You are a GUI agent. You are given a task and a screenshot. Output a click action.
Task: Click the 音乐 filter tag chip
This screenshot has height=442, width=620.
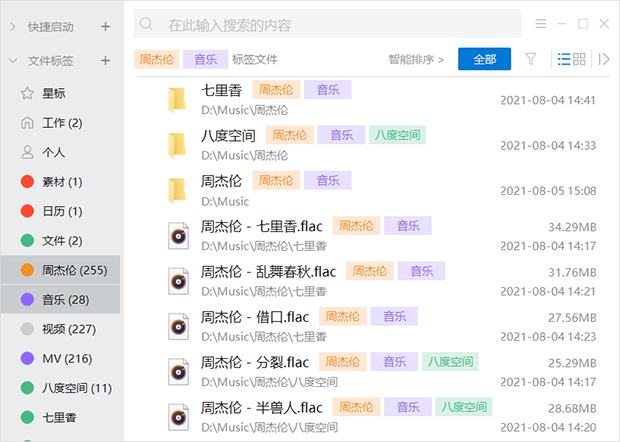pos(206,59)
